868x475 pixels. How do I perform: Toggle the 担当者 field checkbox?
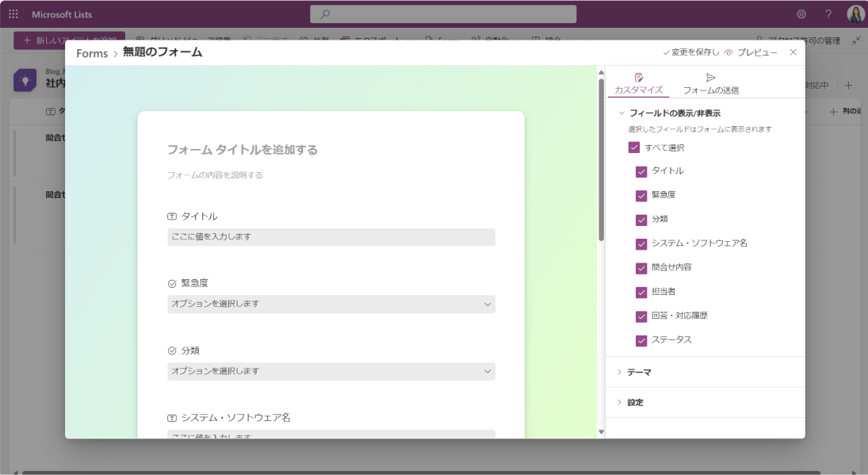[x=641, y=292]
